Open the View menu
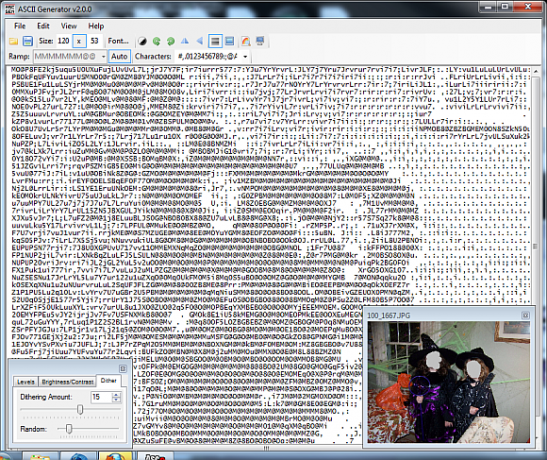 coord(68,26)
